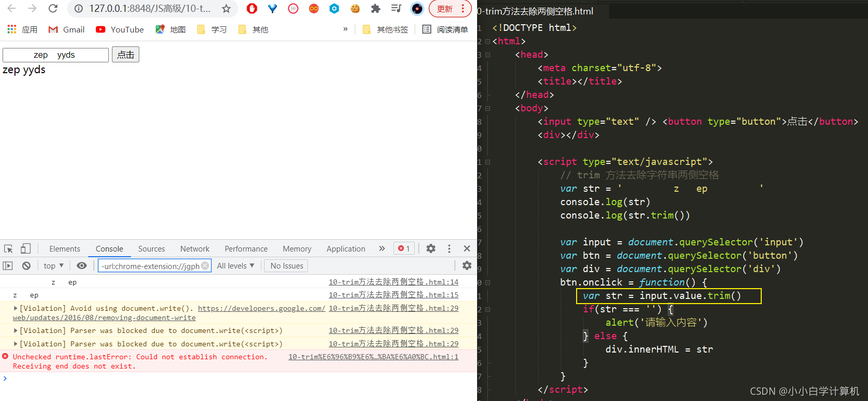Open the YouTube bookmark
The image size is (868, 401).
pyautogui.click(x=120, y=29)
